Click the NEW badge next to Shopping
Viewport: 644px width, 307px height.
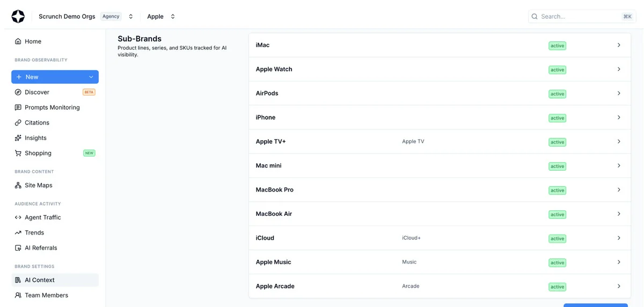89,153
